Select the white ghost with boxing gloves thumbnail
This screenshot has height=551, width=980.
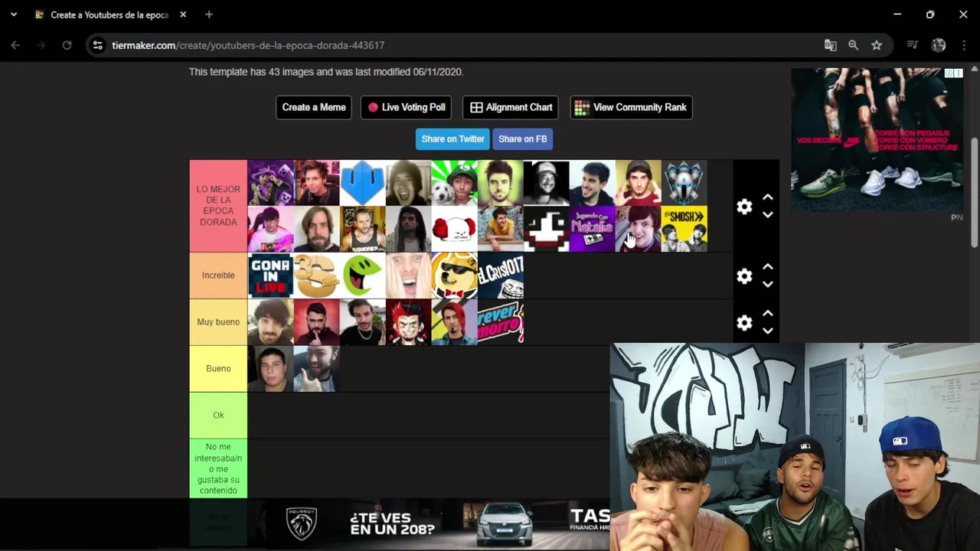454,229
